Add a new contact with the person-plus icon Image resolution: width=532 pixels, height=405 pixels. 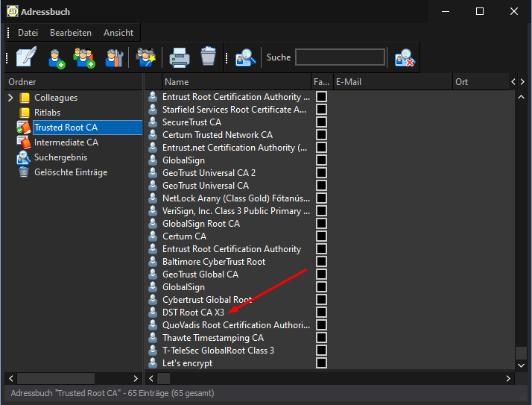[x=56, y=58]
